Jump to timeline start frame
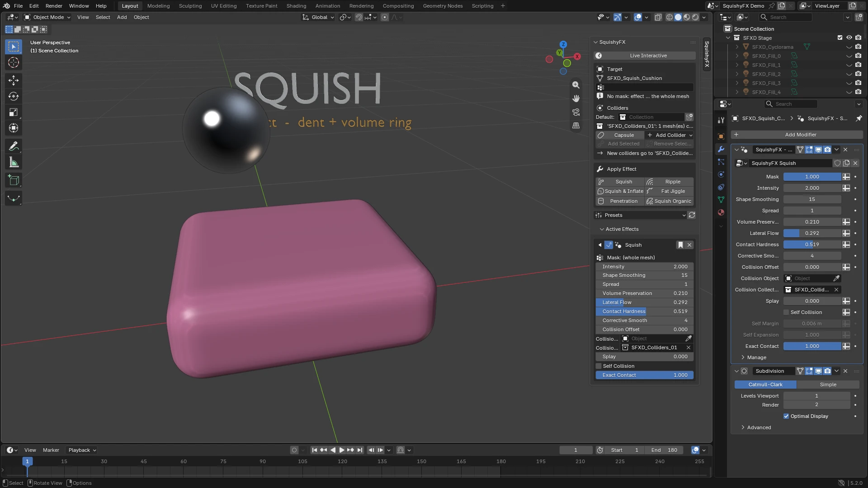Image resolution: width=868 pixels, height=488 pixels. click(315, 450)
